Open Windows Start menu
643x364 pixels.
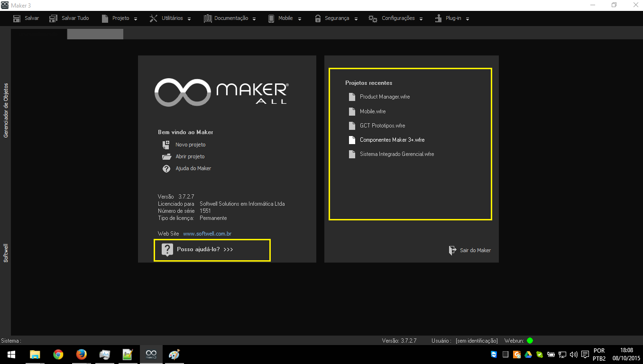point(11,355)
